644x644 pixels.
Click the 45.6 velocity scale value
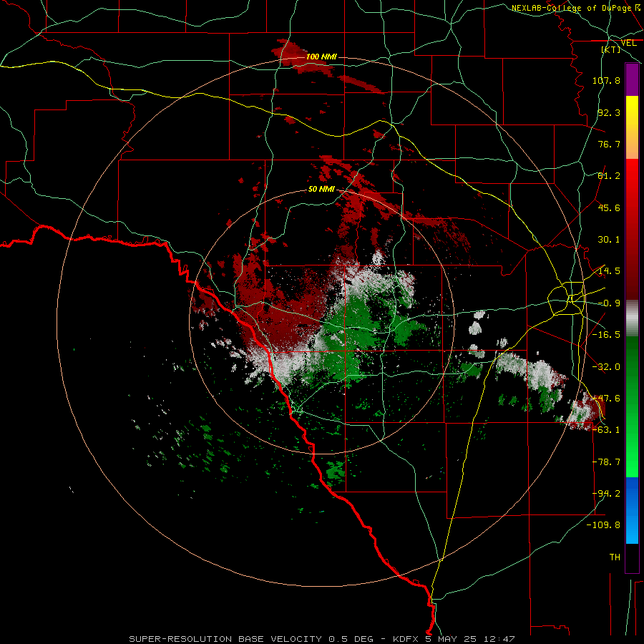[x=609, y=208]
